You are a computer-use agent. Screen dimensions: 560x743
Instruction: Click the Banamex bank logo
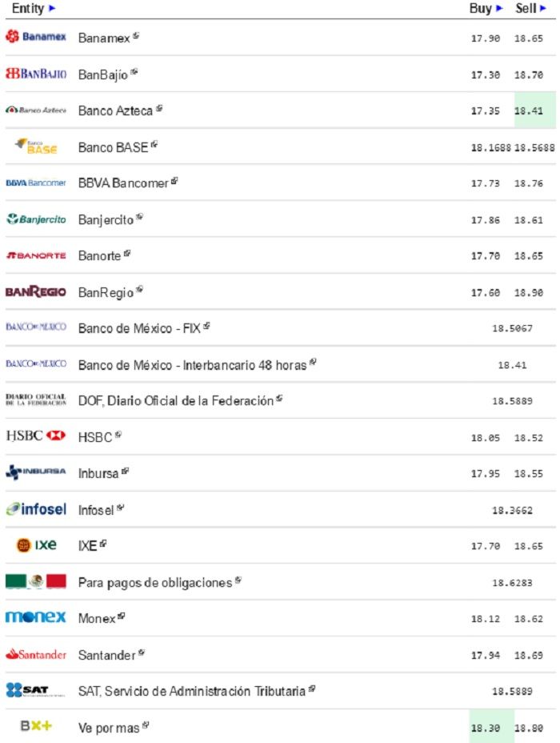pyautogui.click(x=35, y=38)
